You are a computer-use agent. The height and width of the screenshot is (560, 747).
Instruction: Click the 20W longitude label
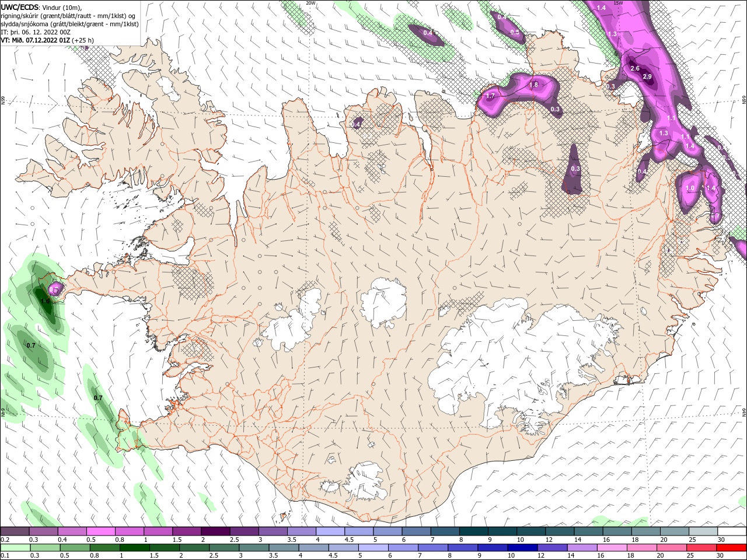310,3
